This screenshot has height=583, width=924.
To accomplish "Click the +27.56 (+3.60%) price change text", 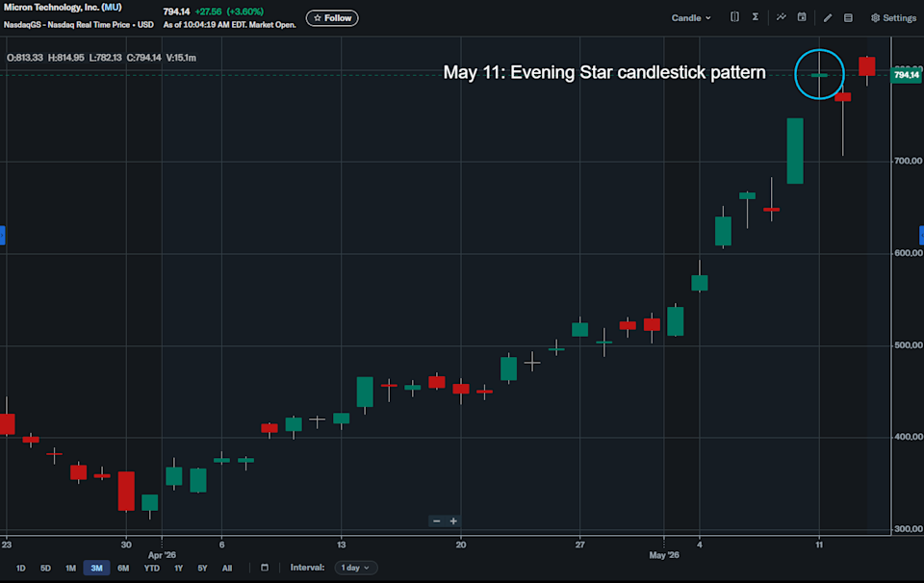I will click(x=229, y=12).
